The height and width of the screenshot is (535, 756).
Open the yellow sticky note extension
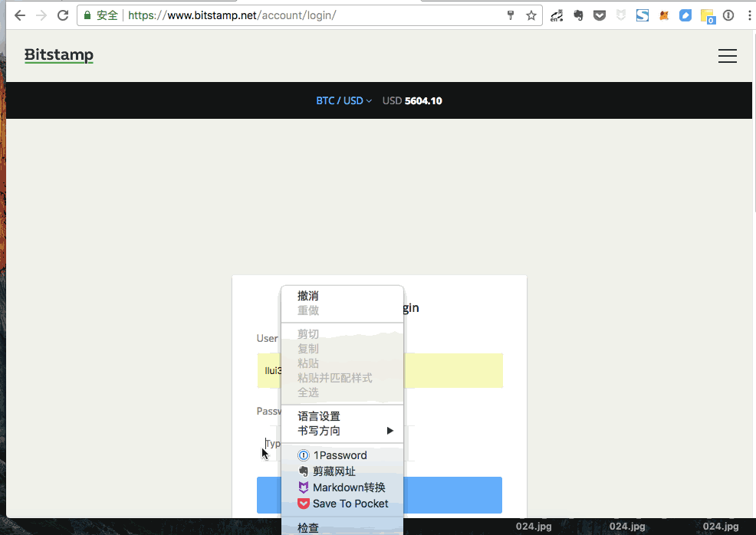(x=707, y=16)
